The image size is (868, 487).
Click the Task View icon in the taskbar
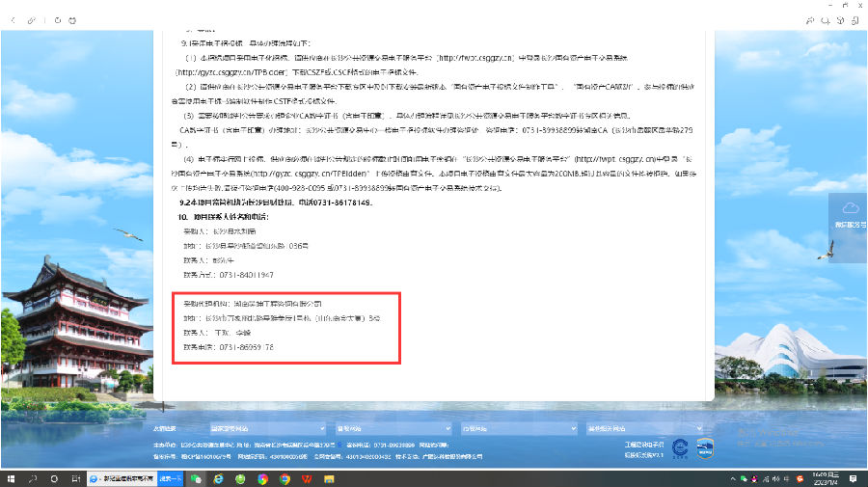pyautogui.click(x=75, y=478)
